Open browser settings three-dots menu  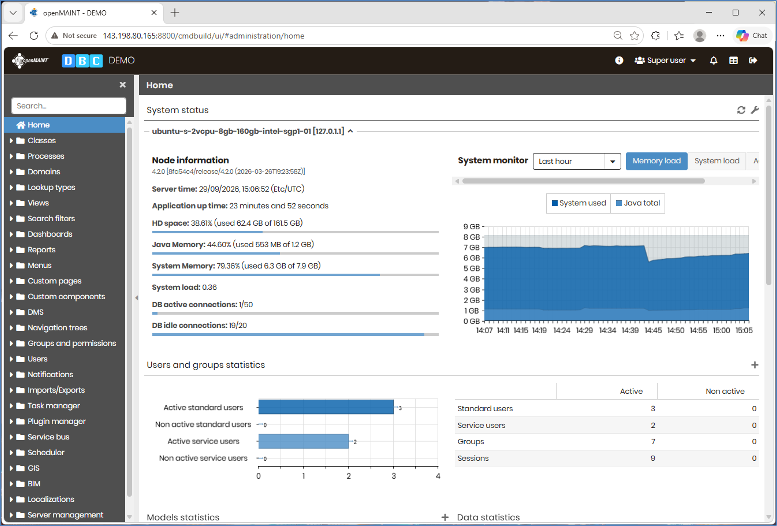pos(721,36)
